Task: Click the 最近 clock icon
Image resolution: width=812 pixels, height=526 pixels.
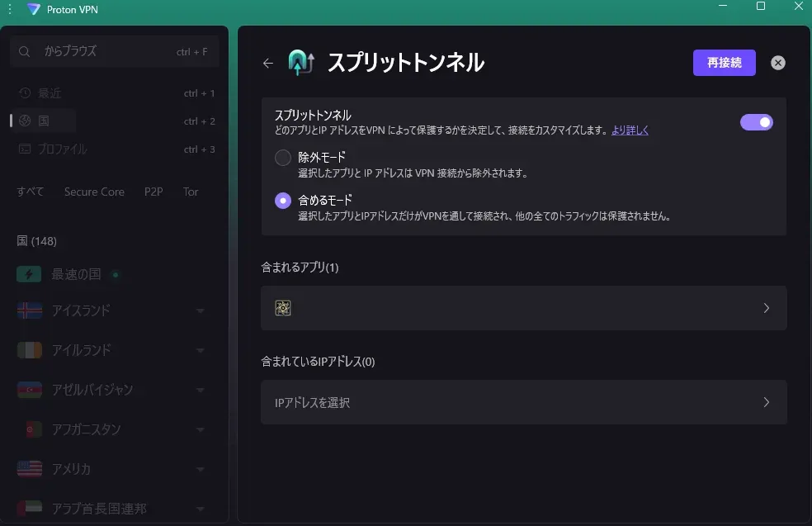Action: 25,92
